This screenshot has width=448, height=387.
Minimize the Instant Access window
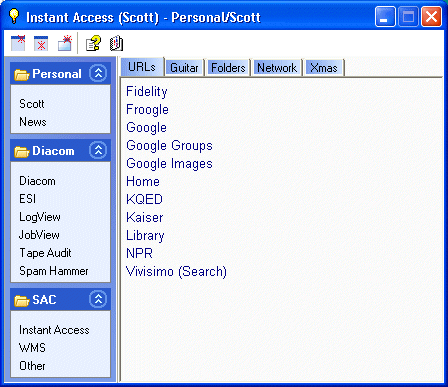click(385, 16)
